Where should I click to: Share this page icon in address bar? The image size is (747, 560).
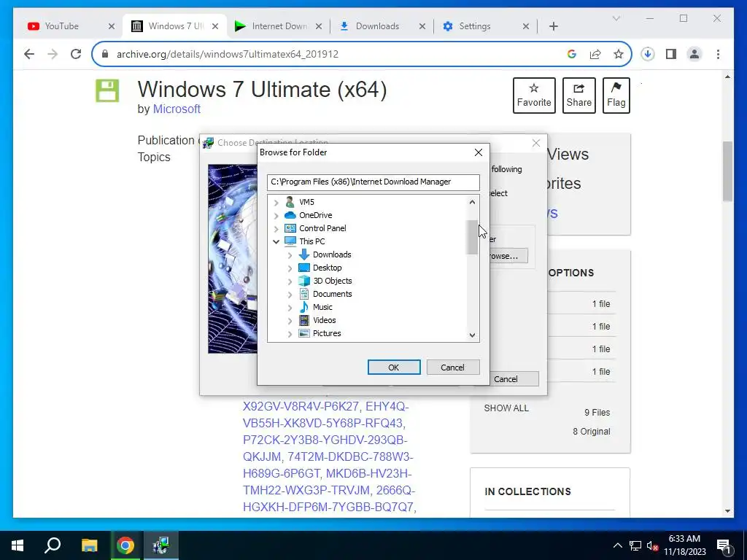pos(595,54)
